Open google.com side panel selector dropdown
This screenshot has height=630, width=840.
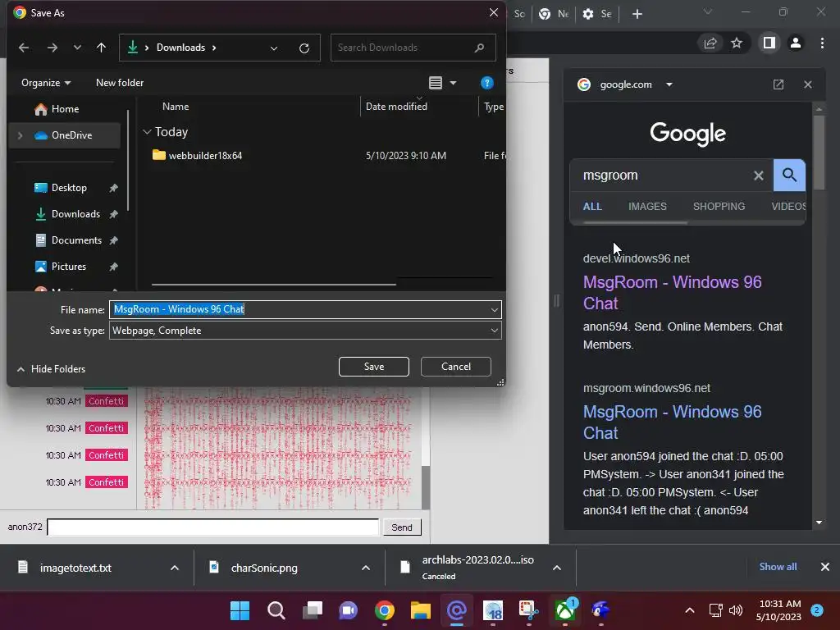(x=669, y=84)
